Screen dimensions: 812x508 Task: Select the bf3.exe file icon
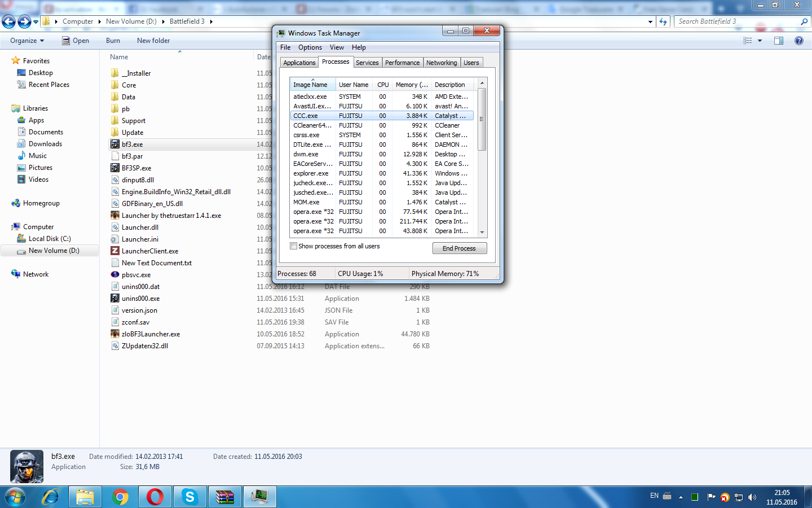pyautogui.click(x=115, y=144)
